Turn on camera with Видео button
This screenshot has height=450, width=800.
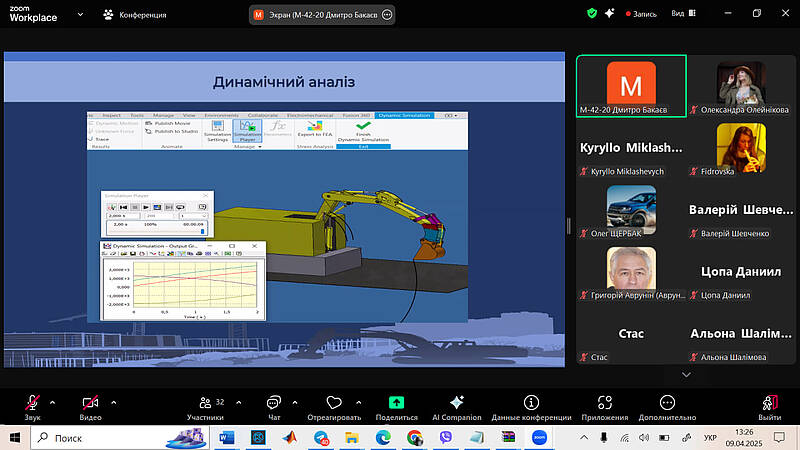click(91, 404)
